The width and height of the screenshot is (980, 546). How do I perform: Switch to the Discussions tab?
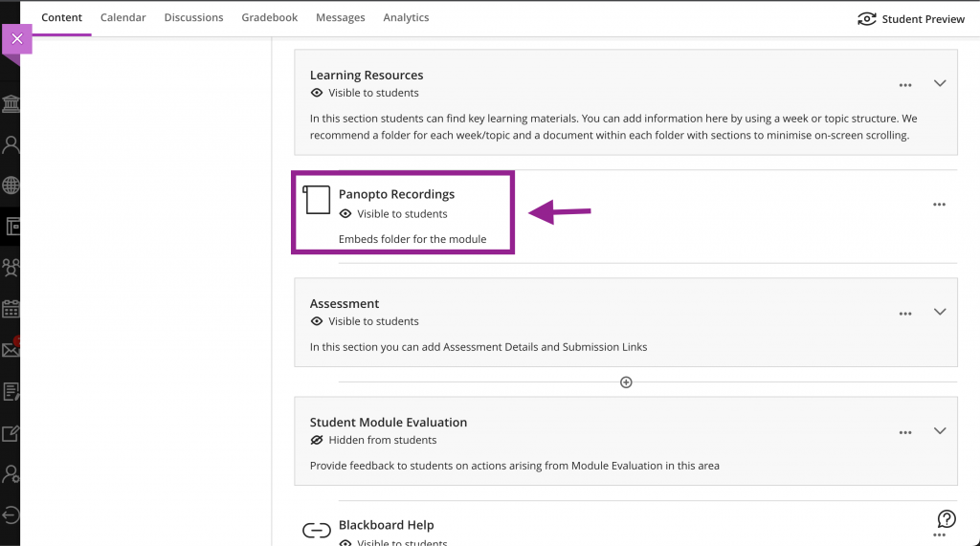coord(193,17)
